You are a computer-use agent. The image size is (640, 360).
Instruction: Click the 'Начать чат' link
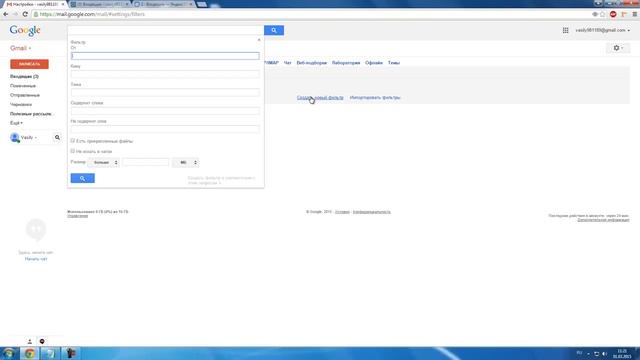pyautogui.click(x=36, y=259)
